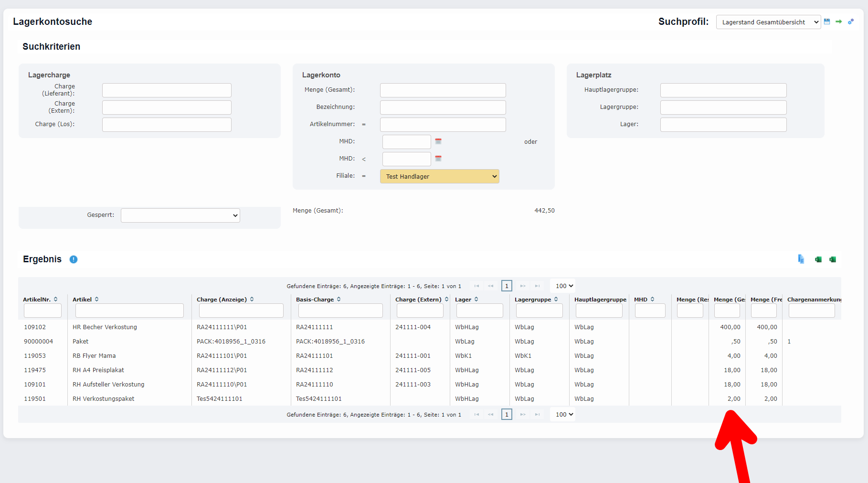Open the Gesperrt dropdown
The height and width of the screenshot is (483, 868).
(x=180, y=215)
